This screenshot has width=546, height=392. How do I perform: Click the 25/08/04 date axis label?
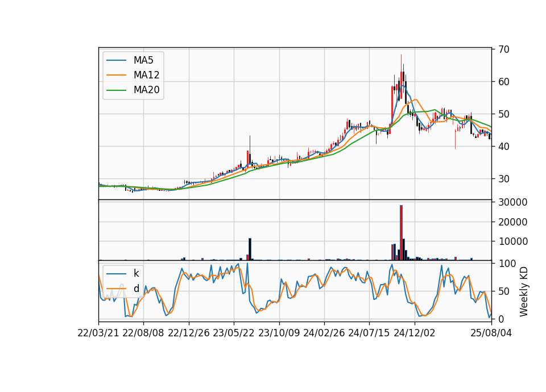click(491, 333)
